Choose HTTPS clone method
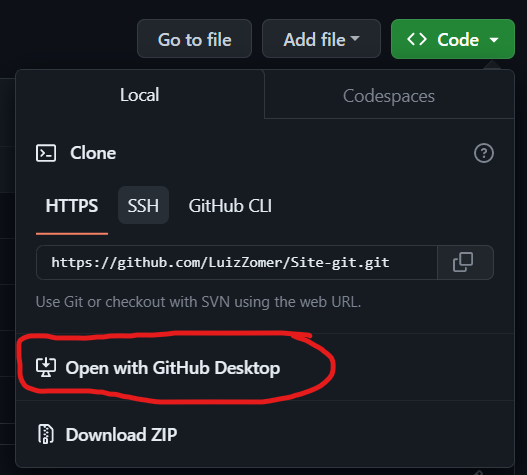The height and width of the screenshot is (475, 527). (x=72, y=206)
